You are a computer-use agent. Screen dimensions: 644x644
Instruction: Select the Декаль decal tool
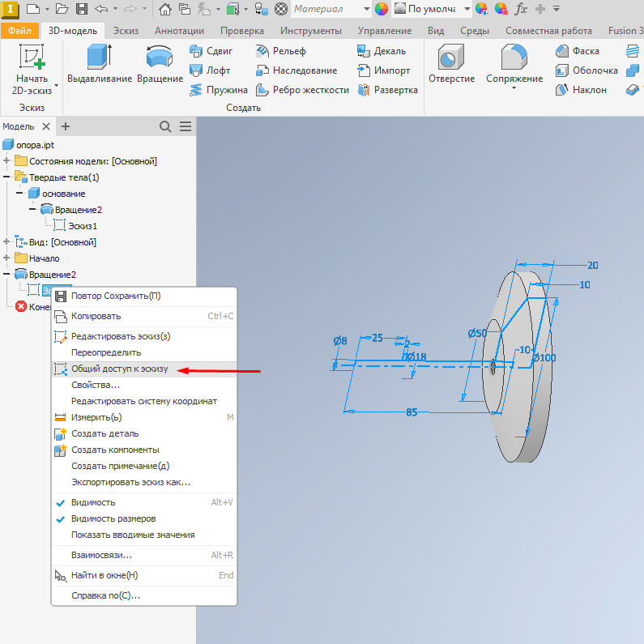(382, 51)
